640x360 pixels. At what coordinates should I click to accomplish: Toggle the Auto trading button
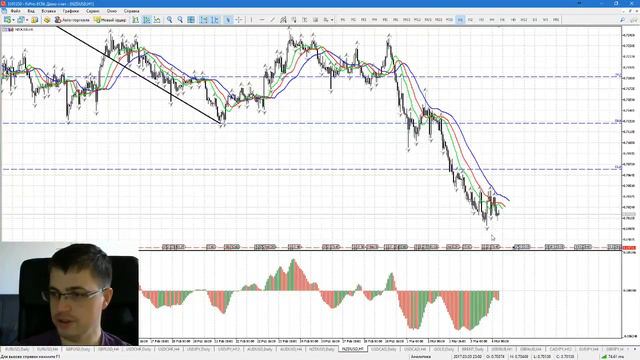click(72, 20)
